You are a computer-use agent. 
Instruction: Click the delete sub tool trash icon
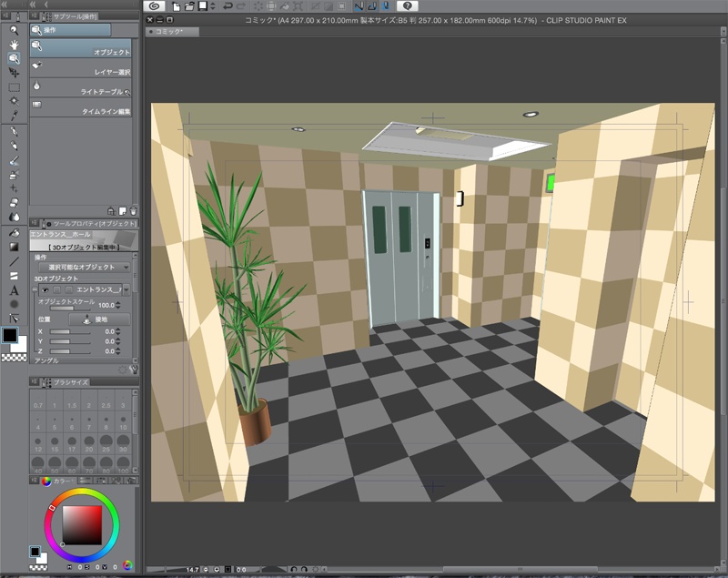[133, 211]
